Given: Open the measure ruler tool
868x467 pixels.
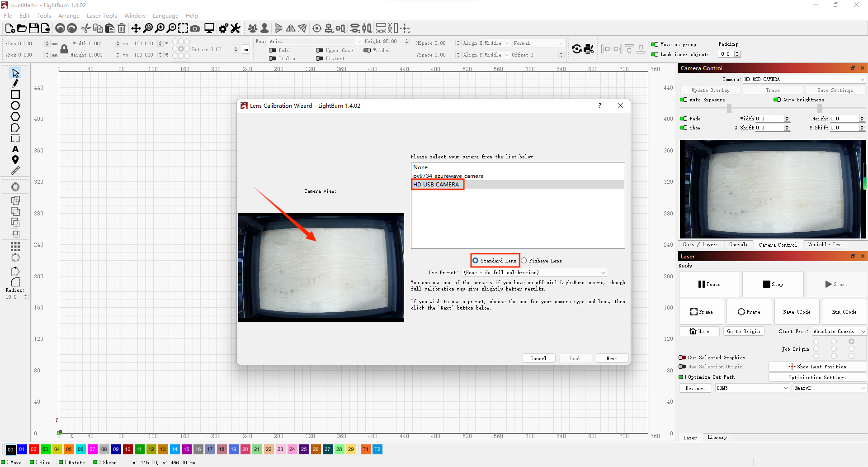Looking at the screenshot, I should click(x=15, y=171).
